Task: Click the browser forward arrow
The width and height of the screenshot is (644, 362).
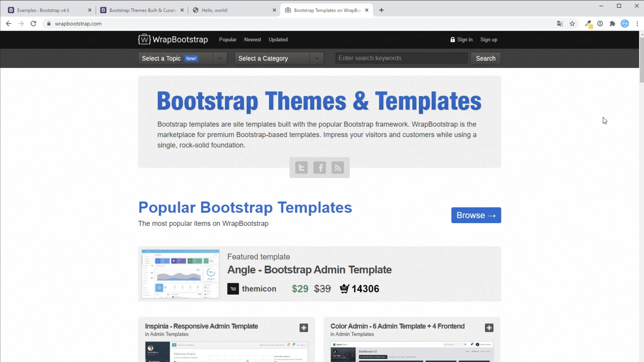Action: [x=21, y=23]
